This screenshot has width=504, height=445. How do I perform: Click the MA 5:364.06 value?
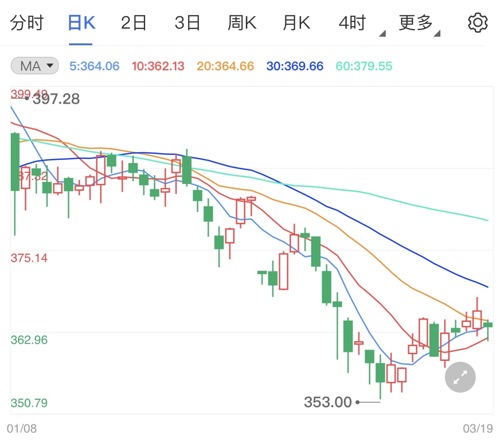click(x=95, y=66)
